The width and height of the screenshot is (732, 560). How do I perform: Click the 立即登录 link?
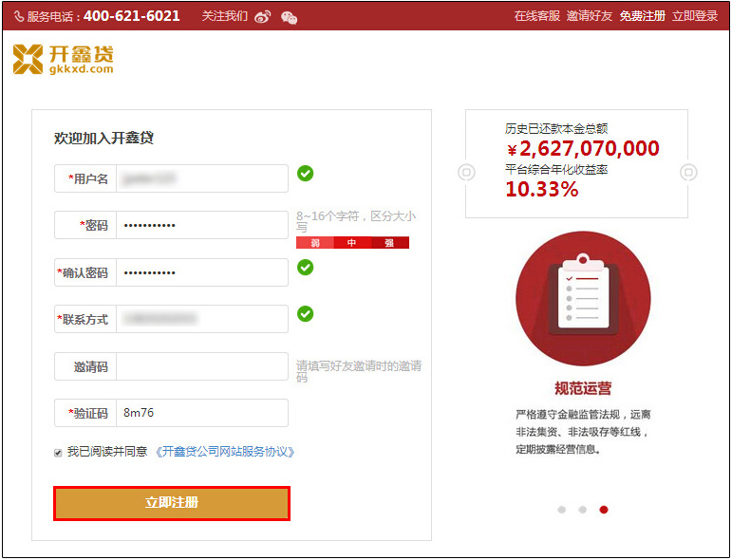point(695,16)
